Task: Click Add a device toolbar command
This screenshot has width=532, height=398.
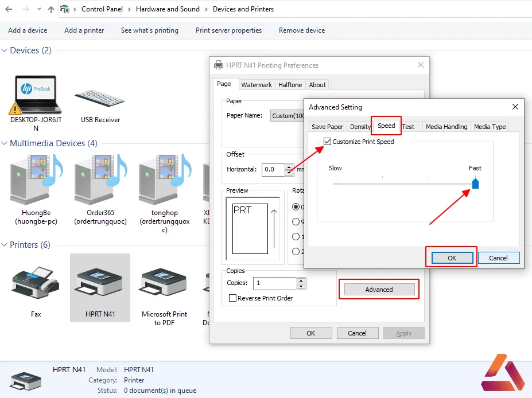Action: coord(28,30)
